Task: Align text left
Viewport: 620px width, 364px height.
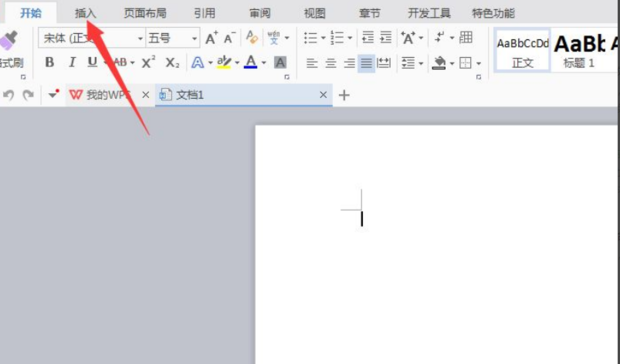Action: [312, 63]
